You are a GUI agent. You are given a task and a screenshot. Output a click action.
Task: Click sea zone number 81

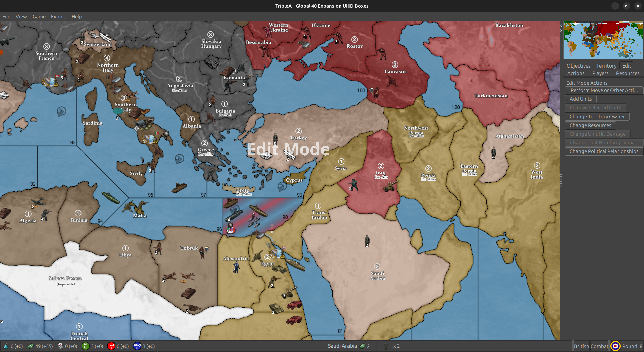[x=340, y=331]
